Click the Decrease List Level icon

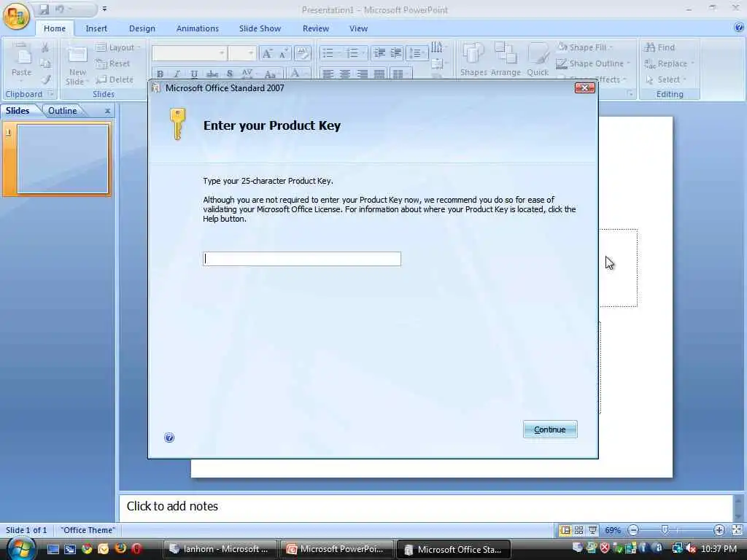[x=379, y=52]
